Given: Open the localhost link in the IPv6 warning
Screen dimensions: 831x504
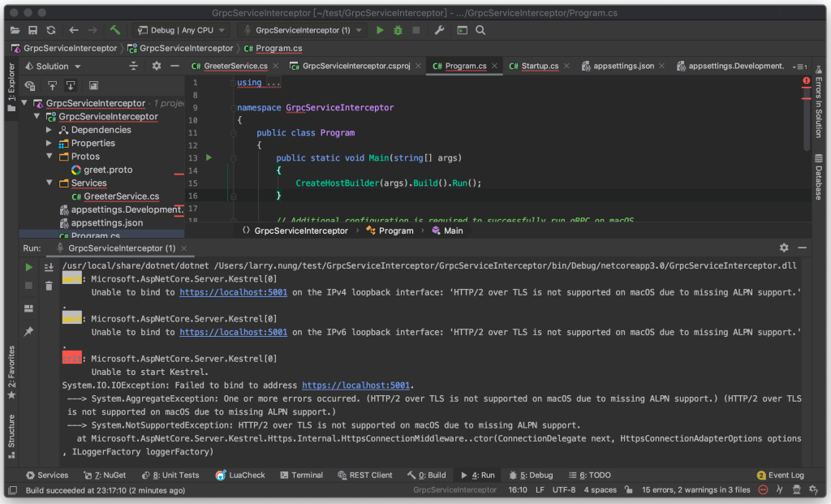Looking at the screenshot, I should pyautogui.click(x=233, y=332).
